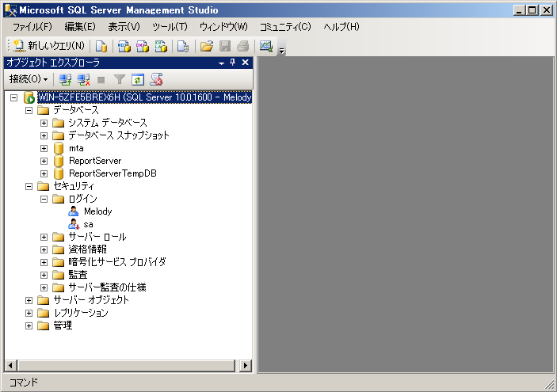Image resolution: width=557 pixels, height=392 pixels.
Task: Click the Database Engine Query toolbar icon
Action: click(x=101, y=46)
